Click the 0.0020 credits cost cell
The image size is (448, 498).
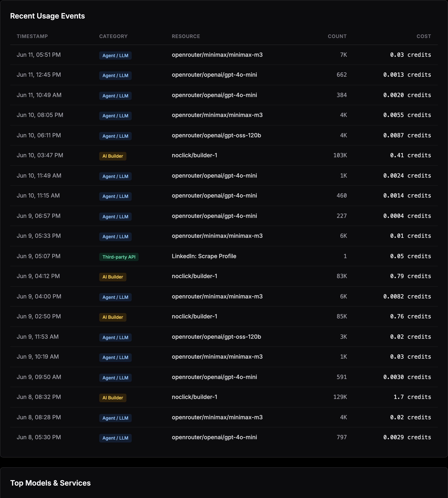pos(407,95)
